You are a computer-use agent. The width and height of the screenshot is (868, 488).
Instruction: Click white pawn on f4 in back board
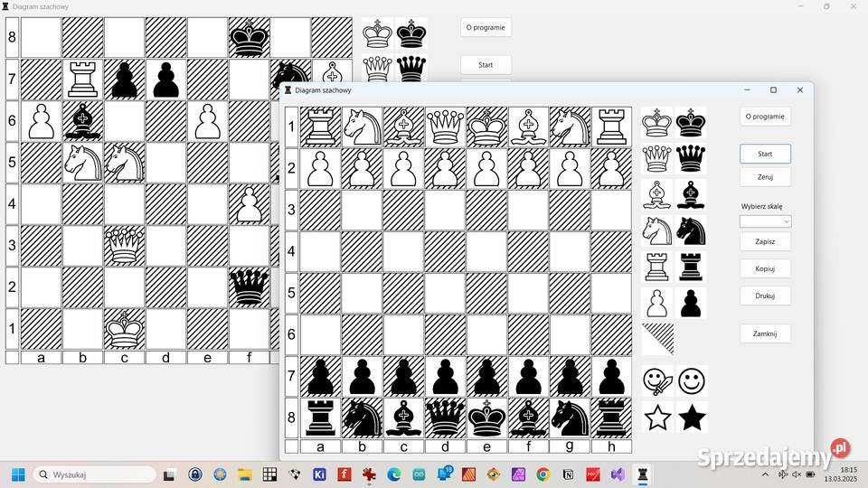[250, 204]
